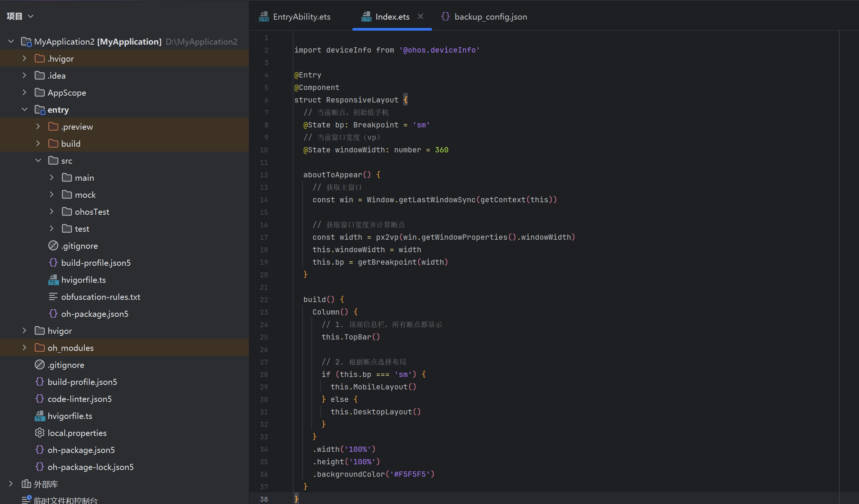Expand the ohosTest folder
This screenshot has width=859, height=504.
pyautogui.click(x=52, y=211)
